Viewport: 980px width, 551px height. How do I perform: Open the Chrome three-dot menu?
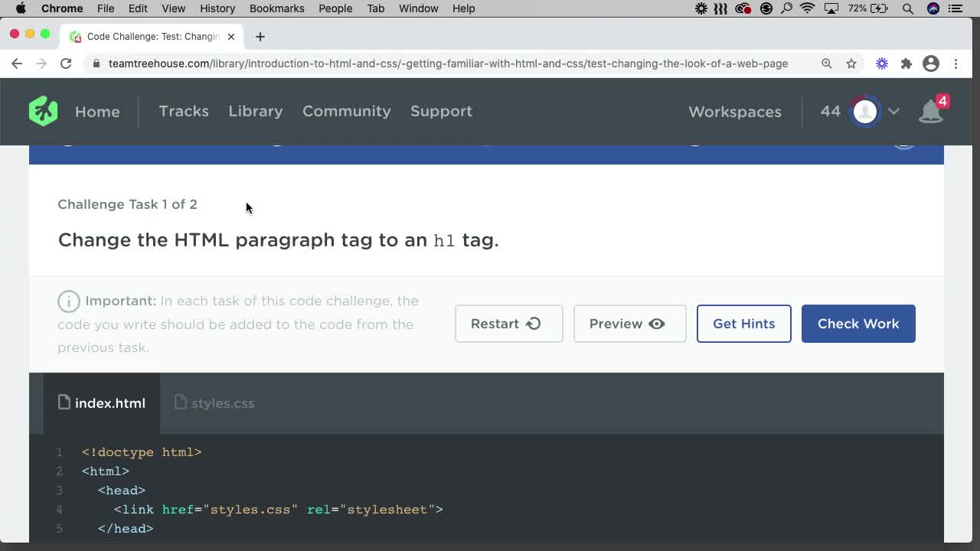(955, 64)
